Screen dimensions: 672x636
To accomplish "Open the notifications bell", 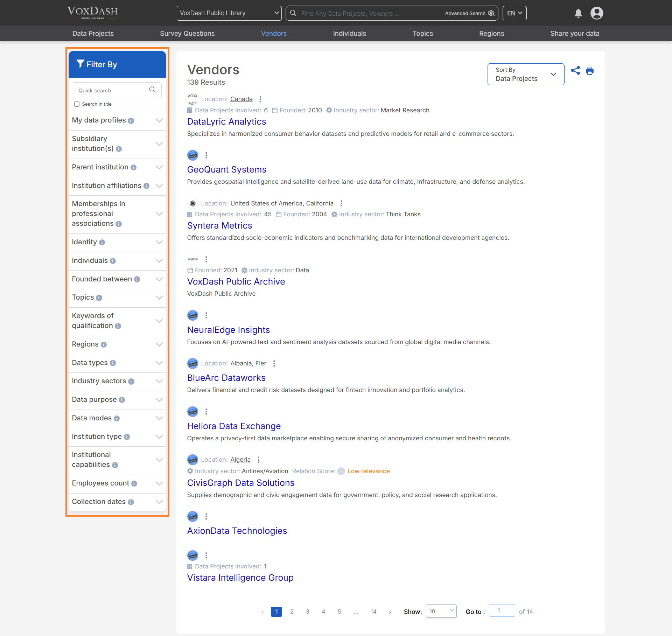I will point(578,13).
